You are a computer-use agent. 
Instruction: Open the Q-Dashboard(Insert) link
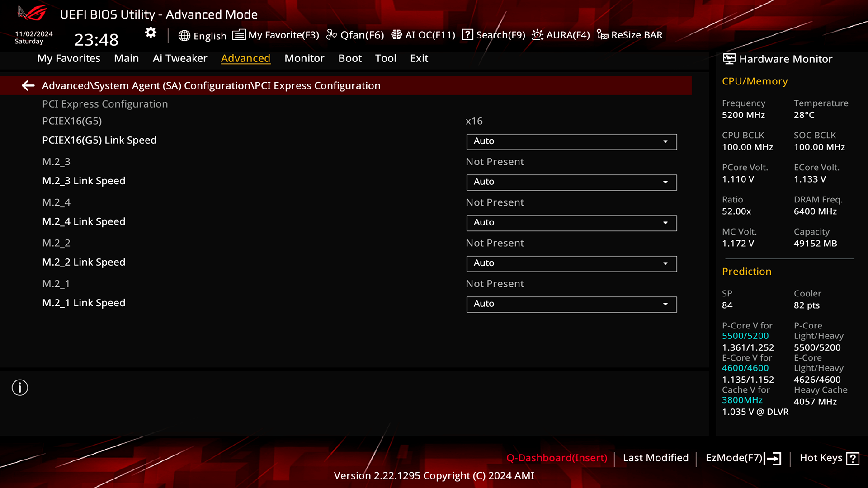(x=557, y=458)
